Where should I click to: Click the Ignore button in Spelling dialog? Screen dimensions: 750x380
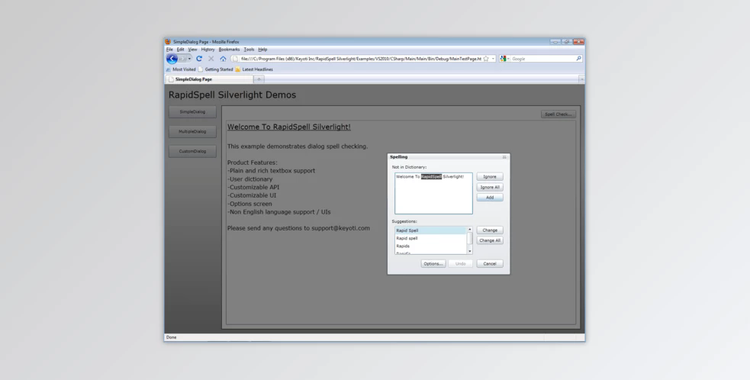click(x=489, y=177)
